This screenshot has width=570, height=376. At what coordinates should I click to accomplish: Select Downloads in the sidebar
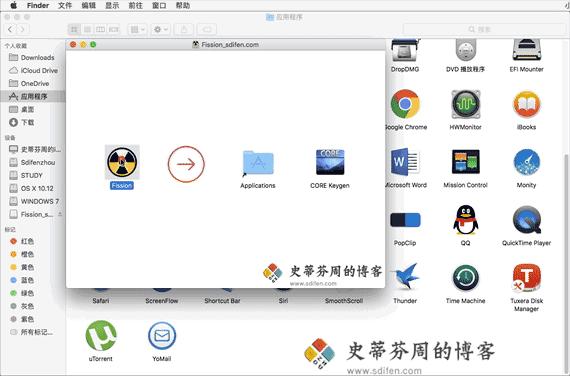(33, 57)
